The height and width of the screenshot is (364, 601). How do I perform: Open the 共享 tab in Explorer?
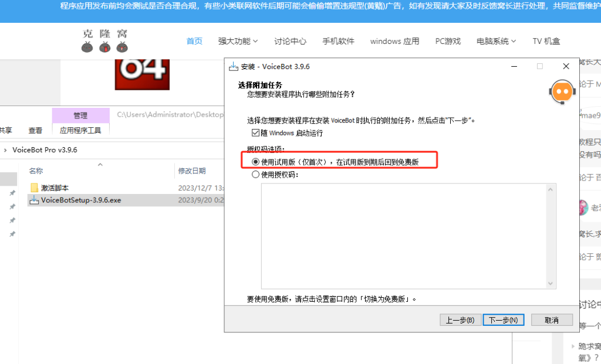click(6, 131)
